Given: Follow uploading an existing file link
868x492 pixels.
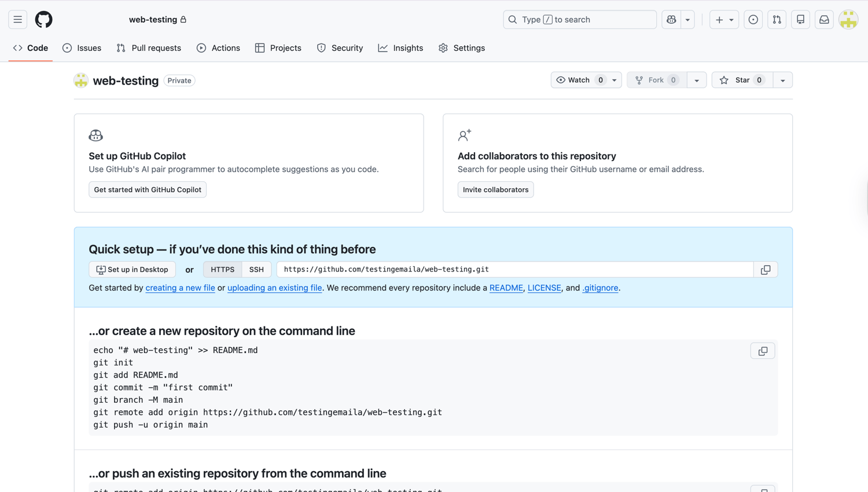Looking at the screenshot, I should (x=275, y=288).
